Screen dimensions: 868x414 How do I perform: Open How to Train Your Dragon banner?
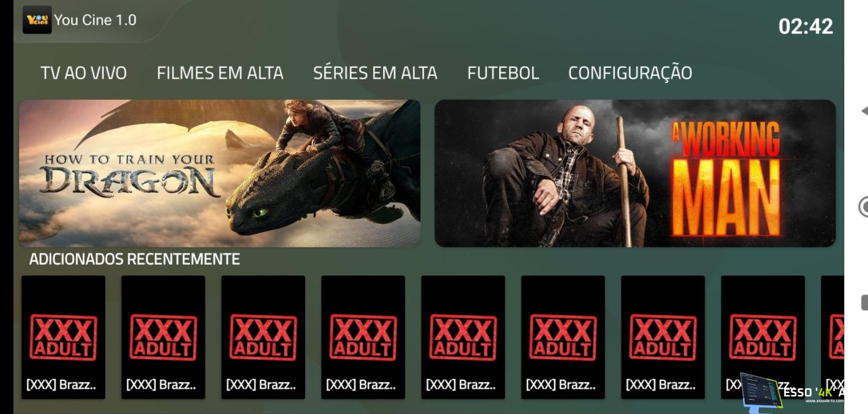coord(220,173)
